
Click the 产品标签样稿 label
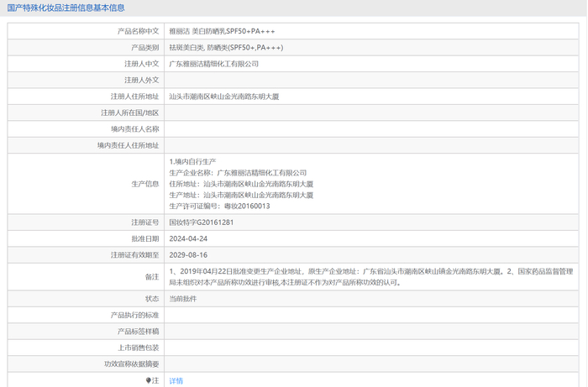(x=138, y=332)
